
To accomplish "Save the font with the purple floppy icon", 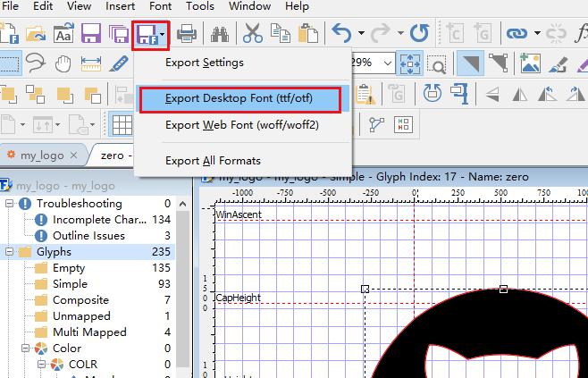I will [x=91, y=33].
